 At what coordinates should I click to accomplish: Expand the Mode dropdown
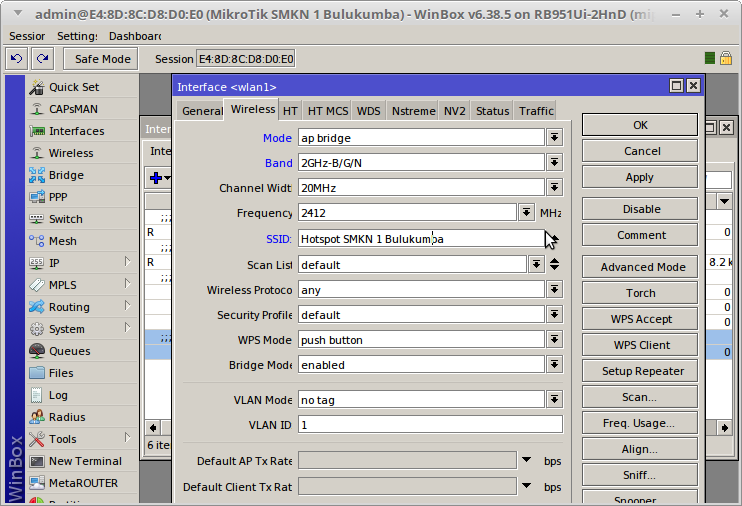[555, 138]
